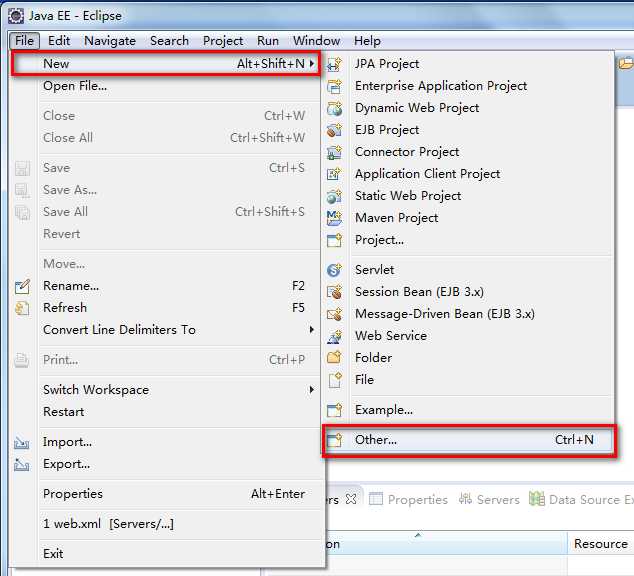Viewport: 634px width, 576px height.
Task: Open the Edit menu
Action: (x=59, y=41)
